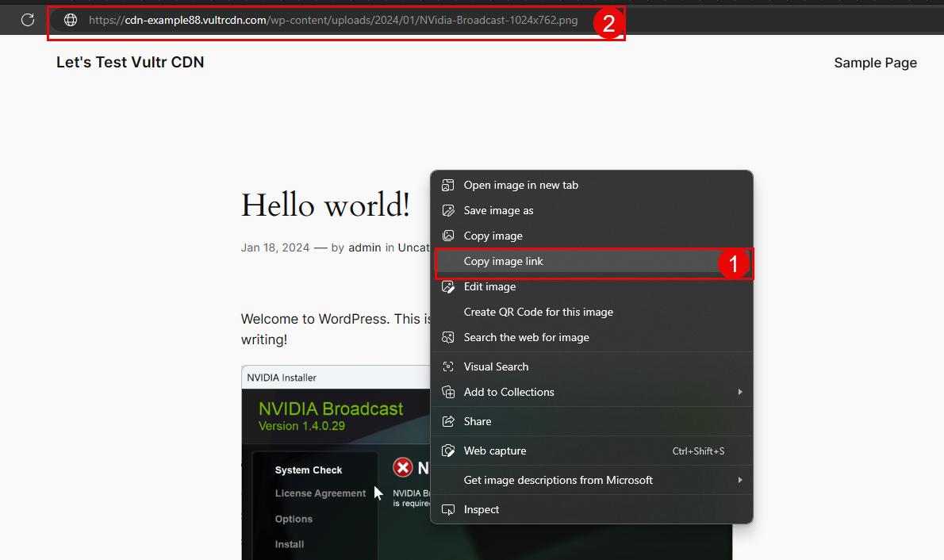Click System Check step in installer image

point(309,470)
